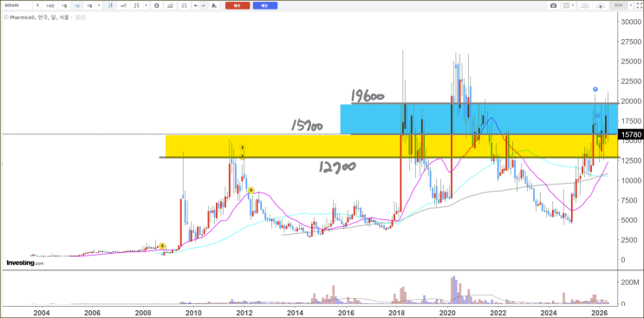The image size is (644, 318).
Task: Open the indicators icon next to gear
Action: 170,5
